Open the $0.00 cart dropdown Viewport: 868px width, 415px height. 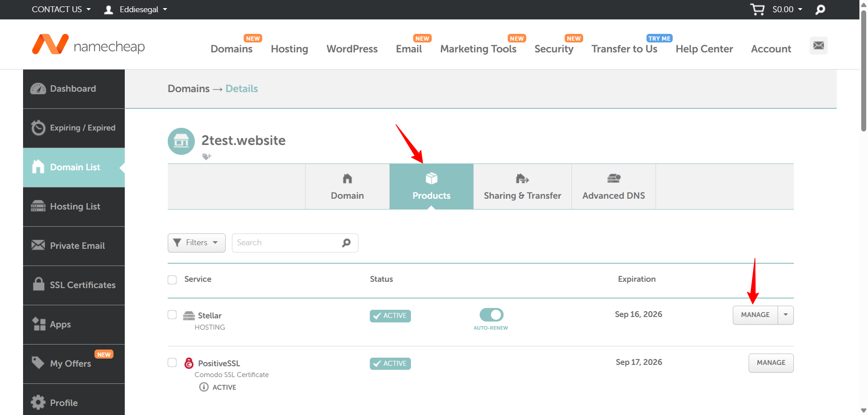[x=787, y=9]
